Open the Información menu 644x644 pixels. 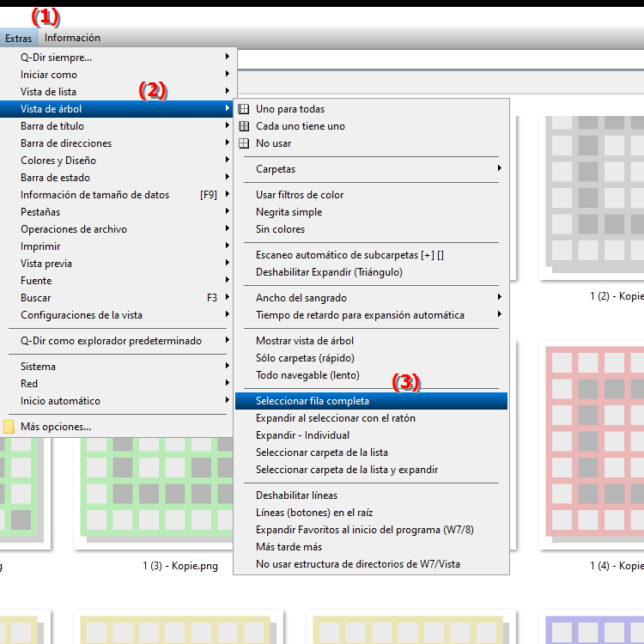pos(72,38)
